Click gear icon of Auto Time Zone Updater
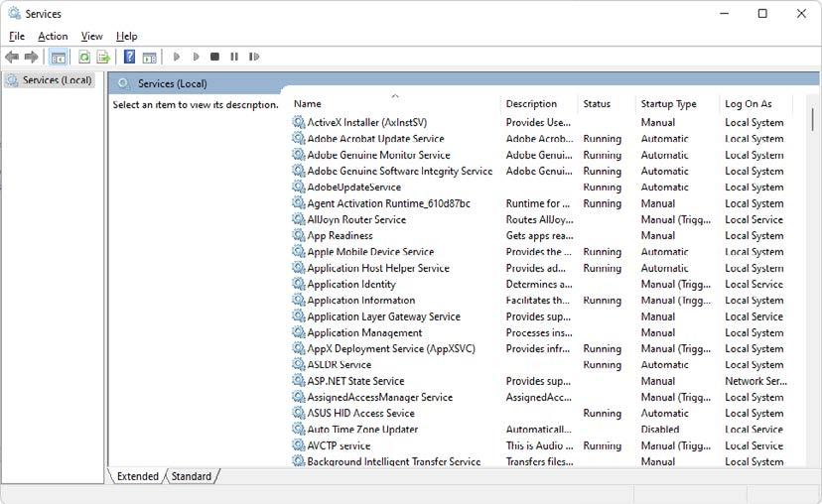Image resolution: width=822 pixels, height=504 pixels. (x=299, y=429)
